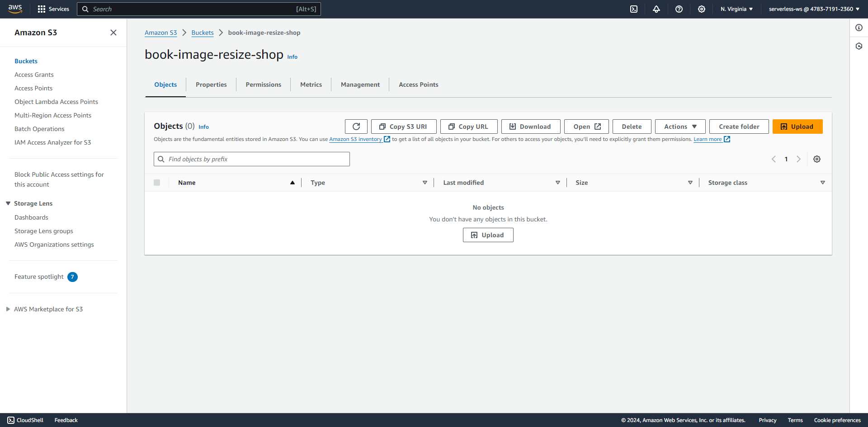Open the top bar settings gear

(x=702, y=9)
